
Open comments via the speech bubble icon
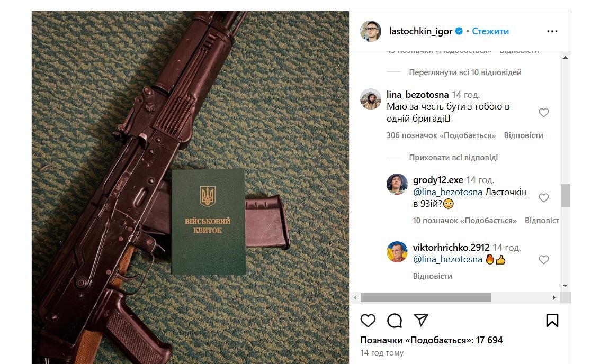click(393, 321)
